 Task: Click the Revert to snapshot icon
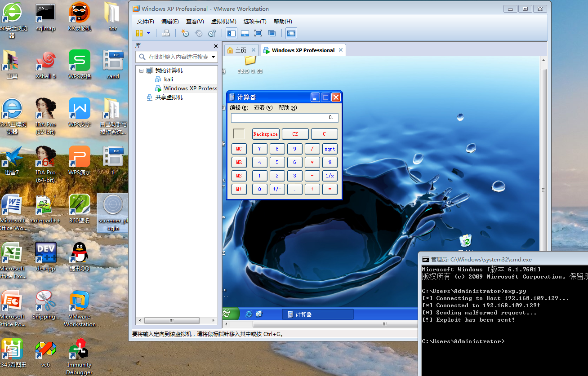pyautogui.click(x=199, y=33)
